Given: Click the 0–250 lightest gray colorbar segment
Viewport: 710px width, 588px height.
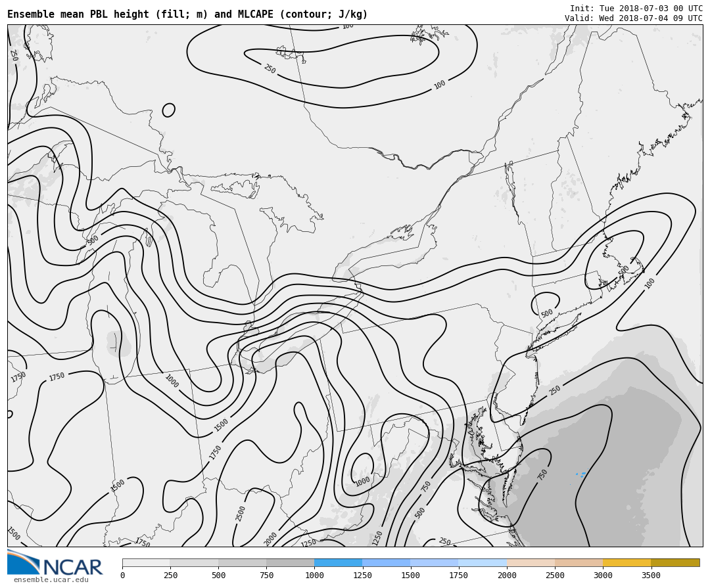Looking at the screenshot, I should 146,562.
